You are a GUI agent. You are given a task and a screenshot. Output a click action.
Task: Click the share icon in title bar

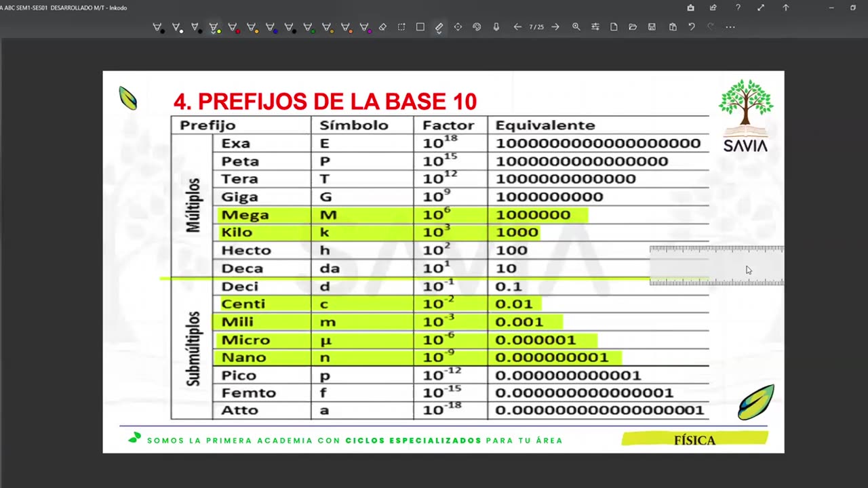pos(713,7)
